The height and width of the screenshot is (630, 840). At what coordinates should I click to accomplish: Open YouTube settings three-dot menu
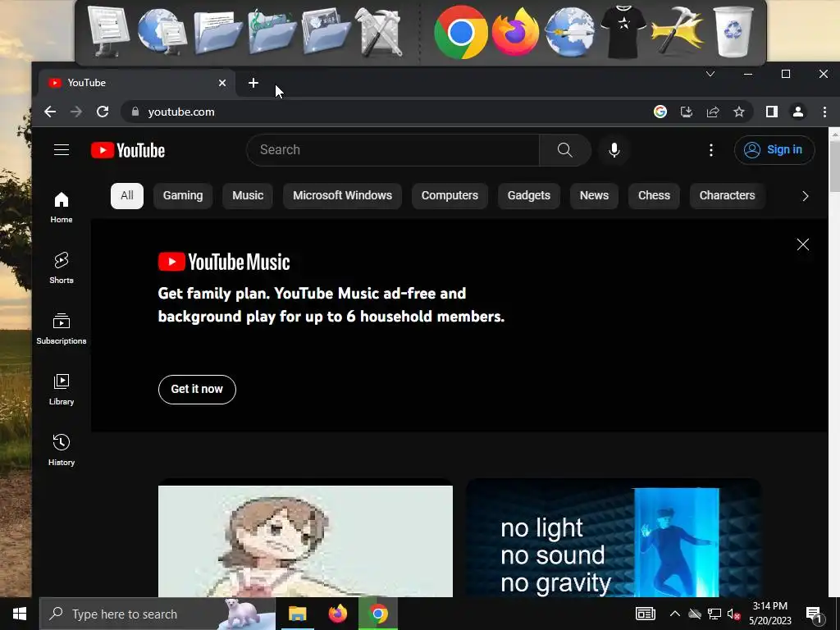tap(711, 150)
